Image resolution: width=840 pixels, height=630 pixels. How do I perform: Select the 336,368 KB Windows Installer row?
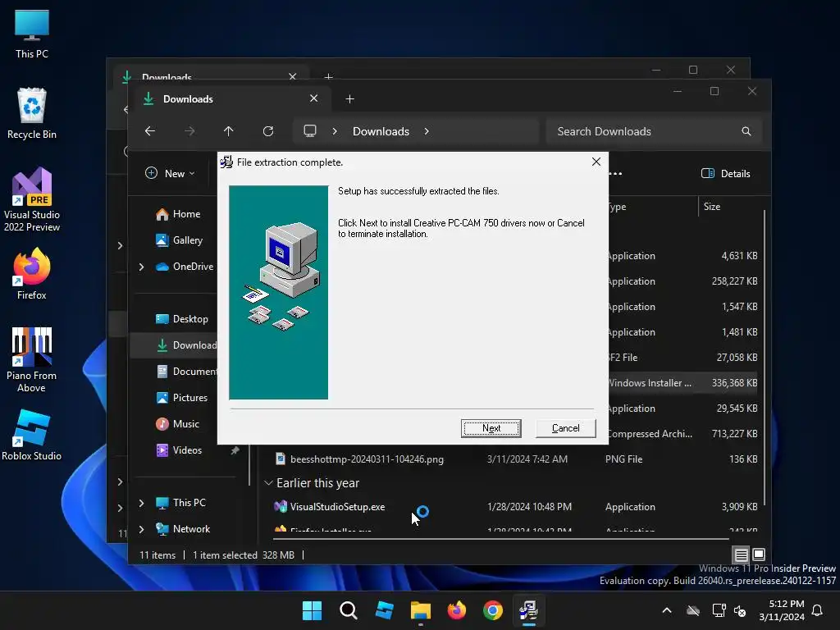click(683, 383)
